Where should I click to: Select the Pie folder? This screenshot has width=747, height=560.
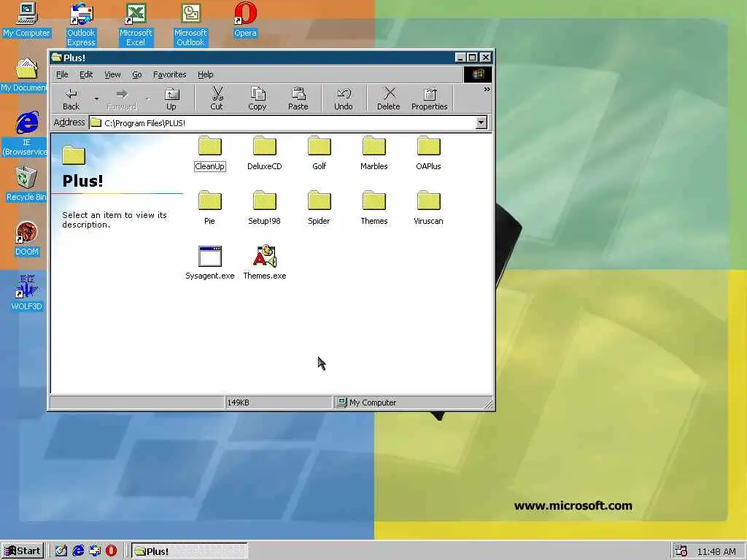pyautogui.click(x=209, y=208)
